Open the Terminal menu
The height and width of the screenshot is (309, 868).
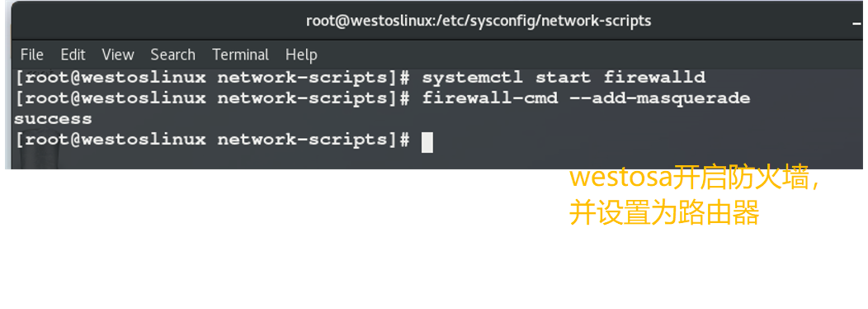click(x=240, y=55)
